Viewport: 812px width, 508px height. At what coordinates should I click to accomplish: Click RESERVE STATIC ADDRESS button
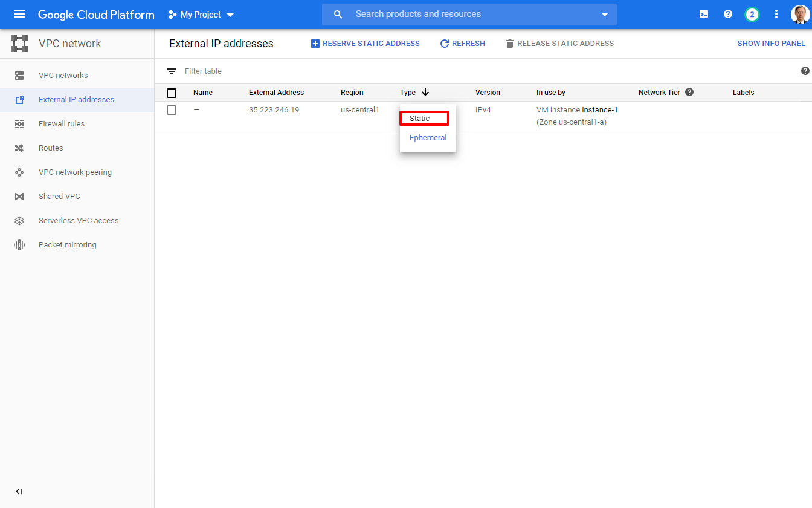365,44
